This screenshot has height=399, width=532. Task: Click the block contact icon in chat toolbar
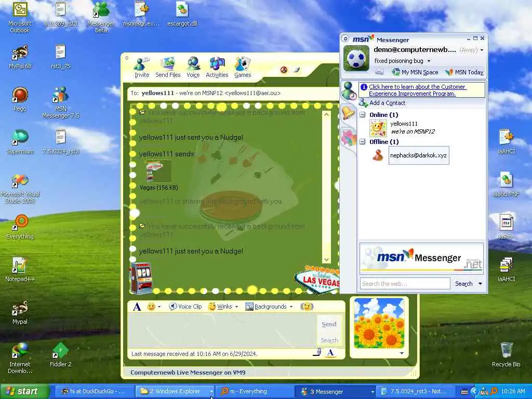284,70
